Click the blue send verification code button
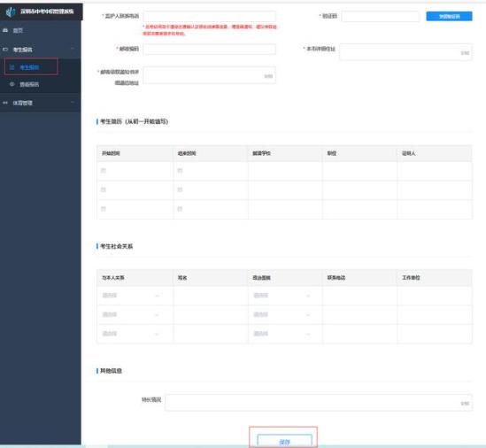Image resolution: width=486 pixels, height=448 pixels. point(449,16)
